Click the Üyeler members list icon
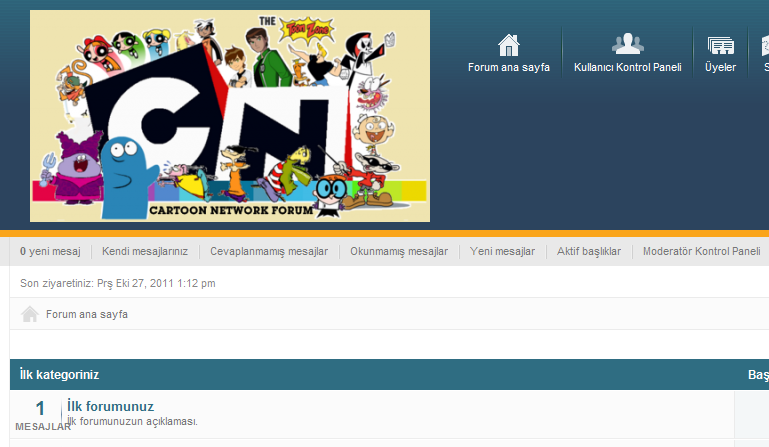The width and height of the screenshot is (769, 447). point(720,46)
